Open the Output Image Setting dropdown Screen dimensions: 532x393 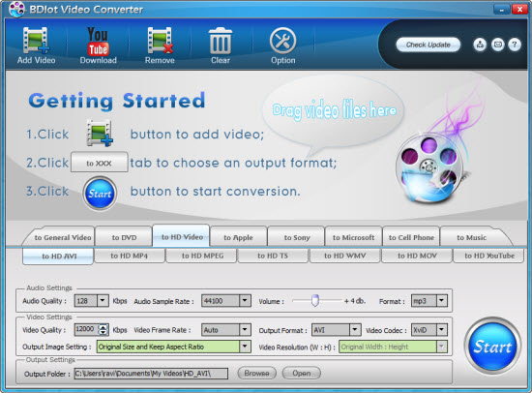coord(245,347)
